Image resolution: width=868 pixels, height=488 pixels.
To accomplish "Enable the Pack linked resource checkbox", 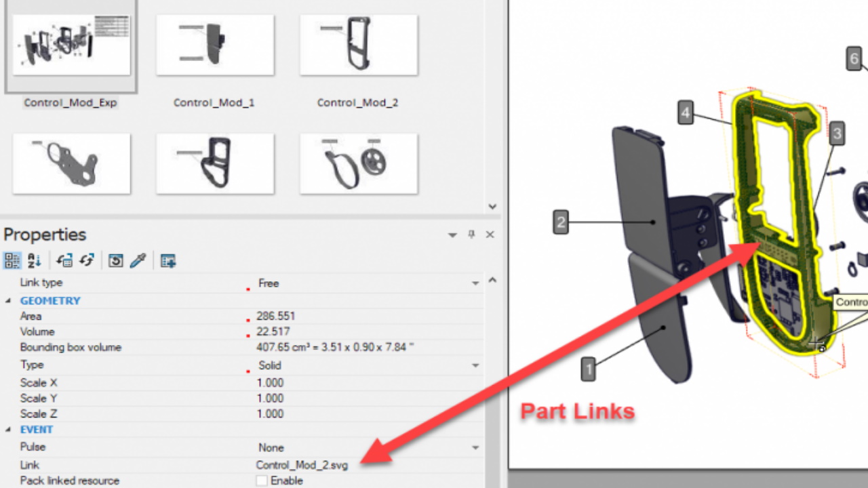I will coord(261,481).
